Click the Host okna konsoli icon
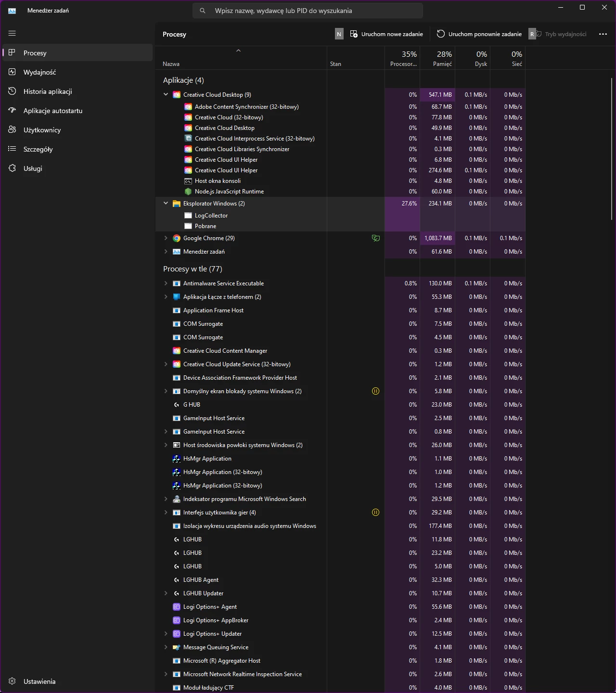Viewport: 616px width, 693px height. point(188,181)
